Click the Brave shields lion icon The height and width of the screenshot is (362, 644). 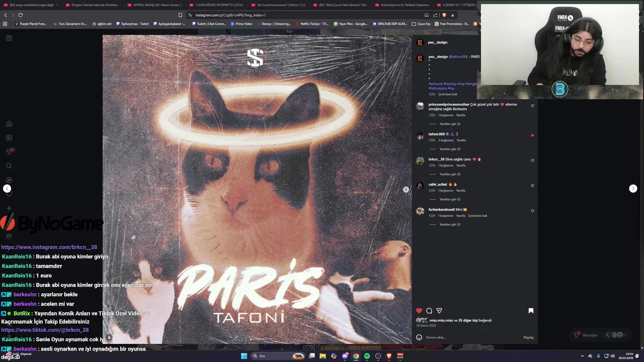(x=444, y=15)
